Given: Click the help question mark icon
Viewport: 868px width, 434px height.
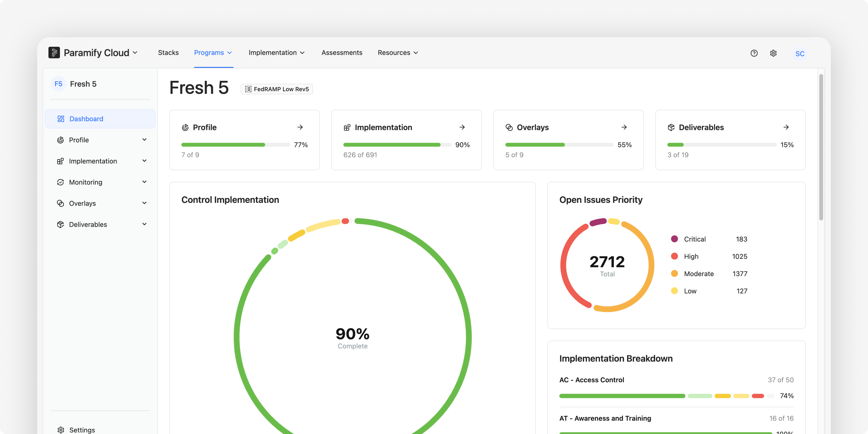Looking at the screenshot, I should (x=754, y=53).
